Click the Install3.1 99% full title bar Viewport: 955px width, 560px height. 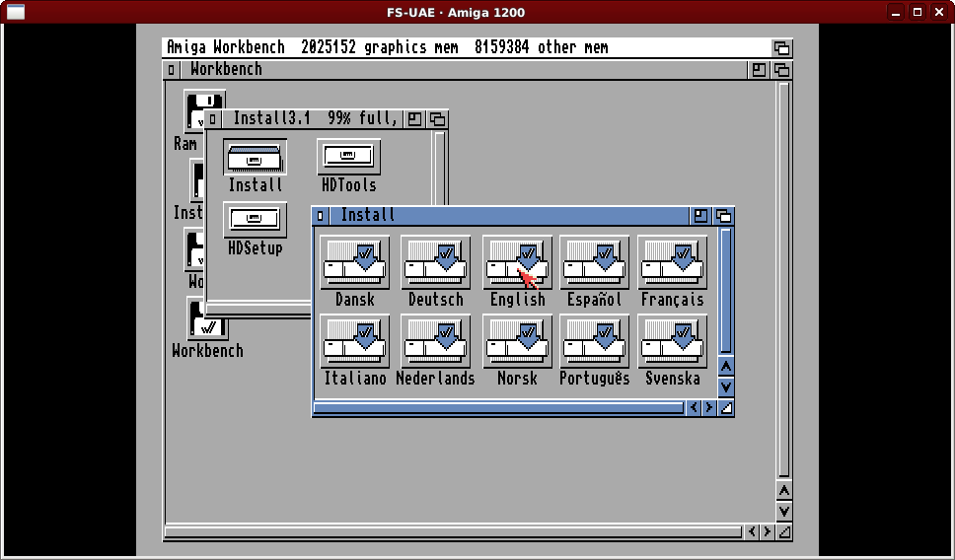click(x=313, y=119)
